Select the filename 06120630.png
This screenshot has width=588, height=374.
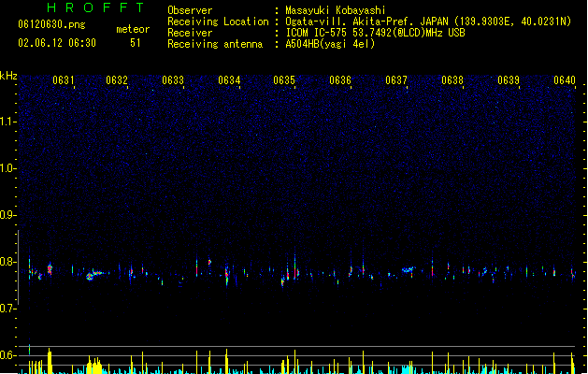click(x=51, y=24)
